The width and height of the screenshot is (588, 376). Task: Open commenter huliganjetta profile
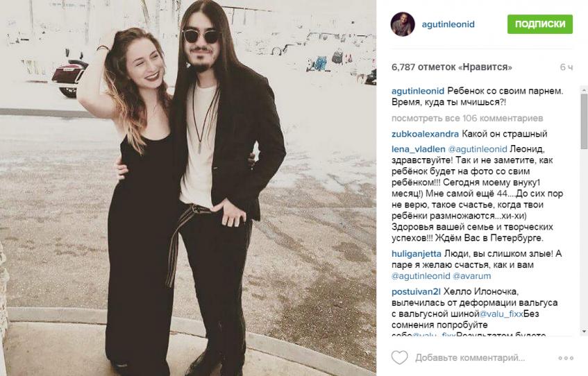coord(417,253)
